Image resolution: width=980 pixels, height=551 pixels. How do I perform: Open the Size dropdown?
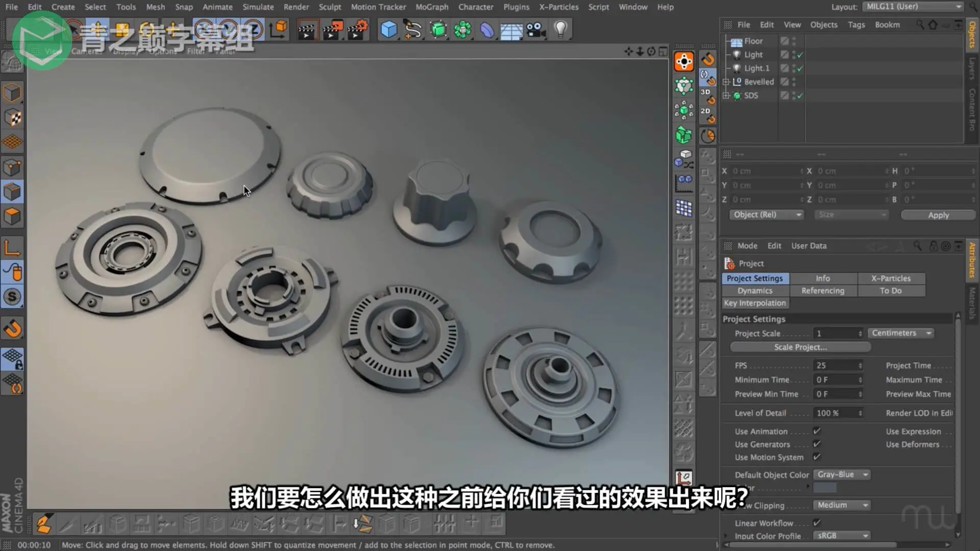(x=851, y=215)
